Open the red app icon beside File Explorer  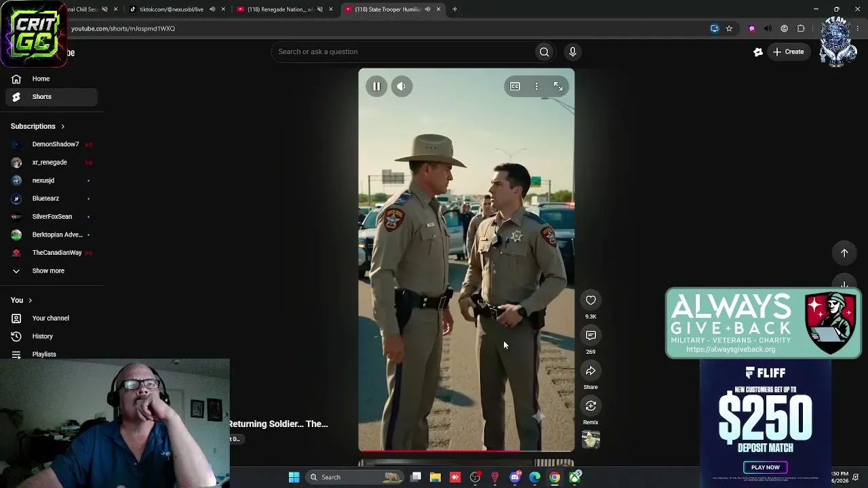click(455, 477)
